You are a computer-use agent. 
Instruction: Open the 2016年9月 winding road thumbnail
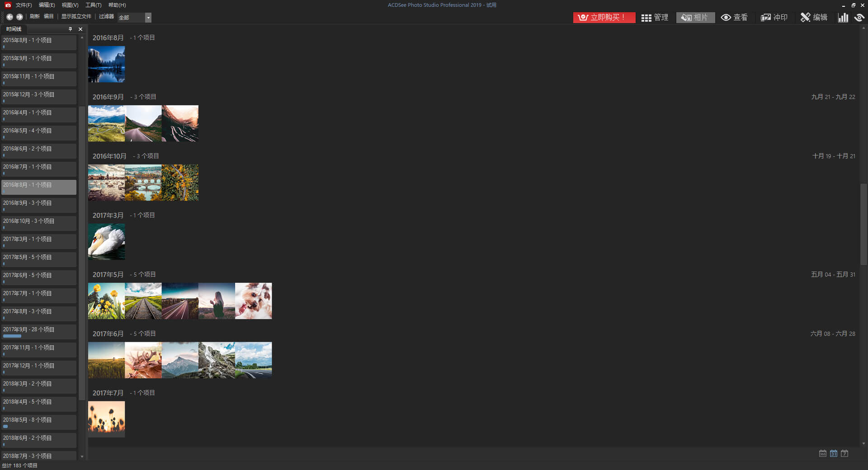(x=143, y=123)
